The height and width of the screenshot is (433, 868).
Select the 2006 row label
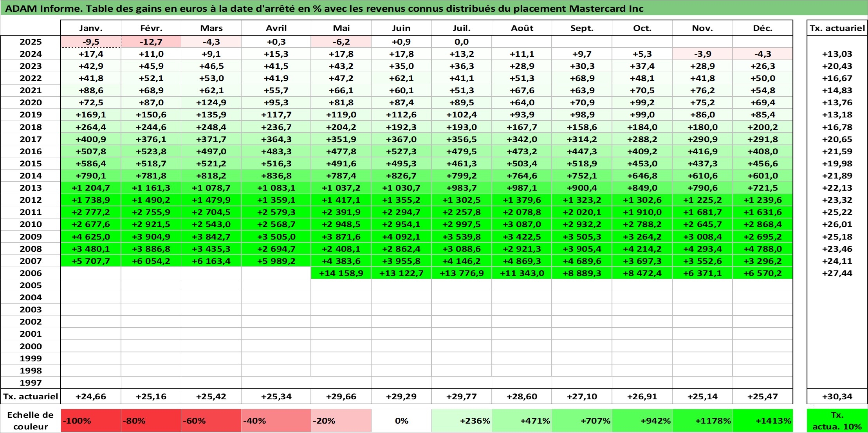pyautogui.click(x=31, y=273)
